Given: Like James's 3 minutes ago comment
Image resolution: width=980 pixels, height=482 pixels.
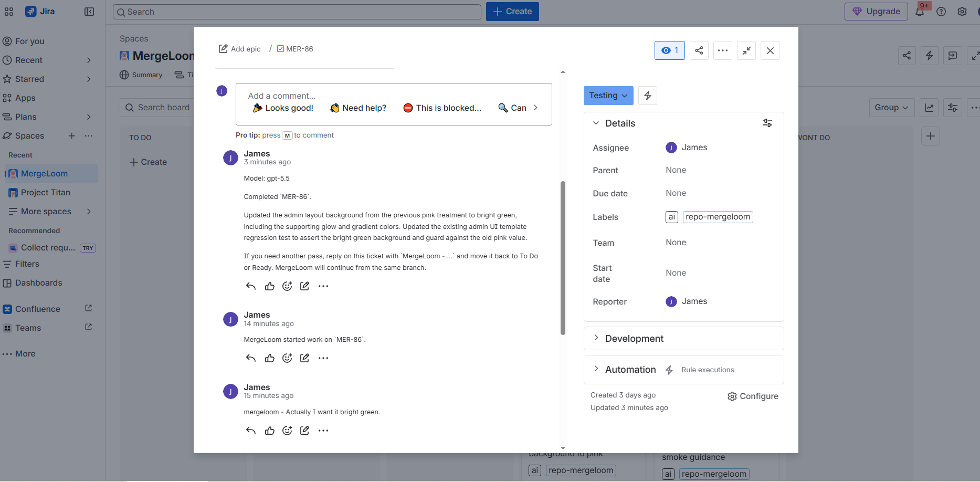Looking at the screenshot, I should pos(270,286).
